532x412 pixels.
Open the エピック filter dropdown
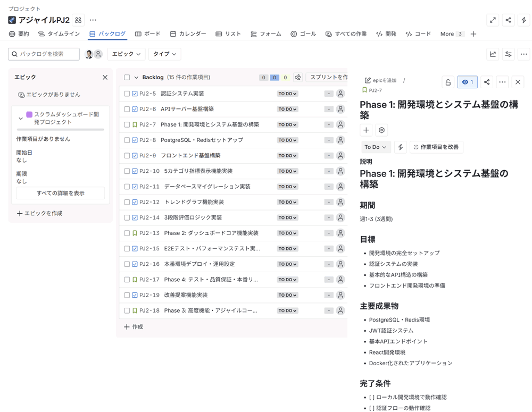[126, 54]
